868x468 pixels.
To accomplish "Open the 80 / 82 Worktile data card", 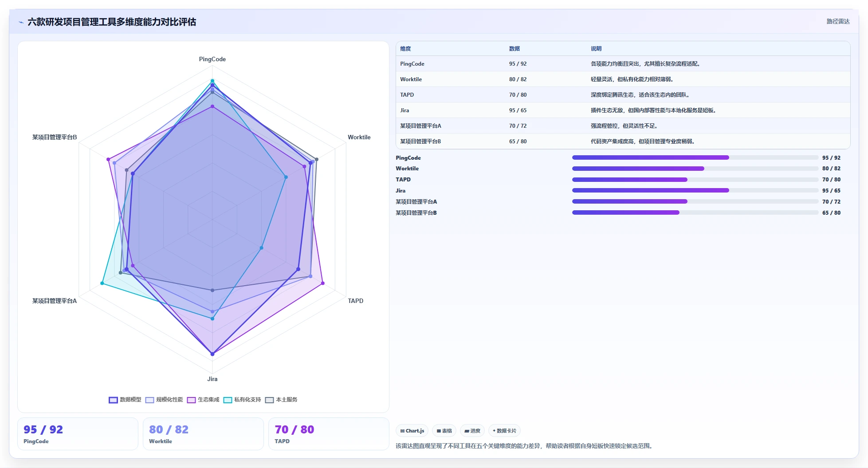I will coord(203,434).
